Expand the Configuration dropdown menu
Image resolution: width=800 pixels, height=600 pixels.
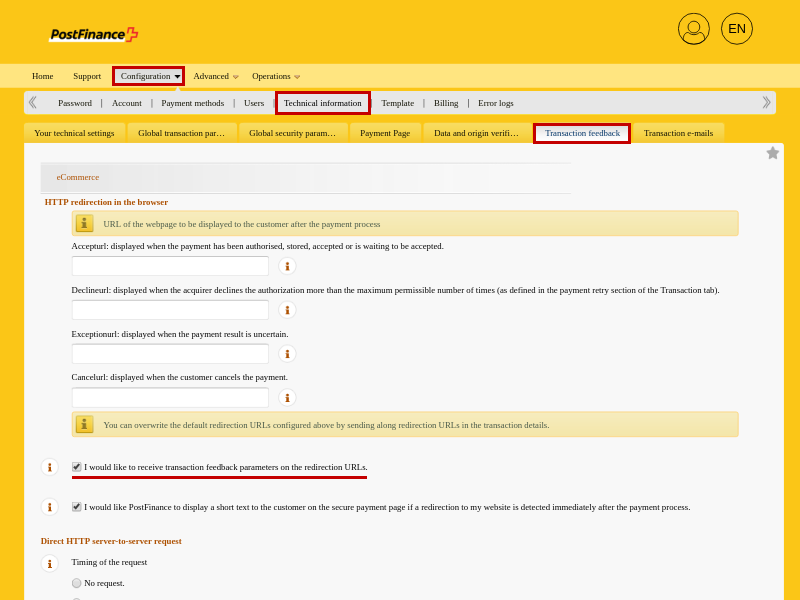tap(148, 76)
